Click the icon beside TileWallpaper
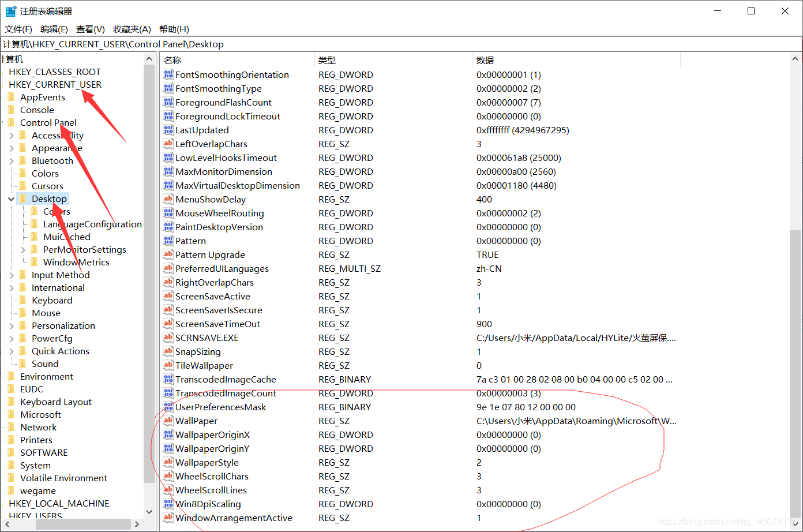Viewport: 803px width, 532px height. pyautogui.click(x=168, y=365)
